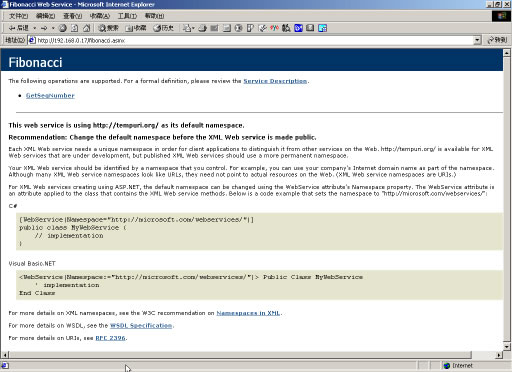Open the GetSeqNumber operation link
The height and width of the screenshot is (372, 512).
(x=50, y=96)
